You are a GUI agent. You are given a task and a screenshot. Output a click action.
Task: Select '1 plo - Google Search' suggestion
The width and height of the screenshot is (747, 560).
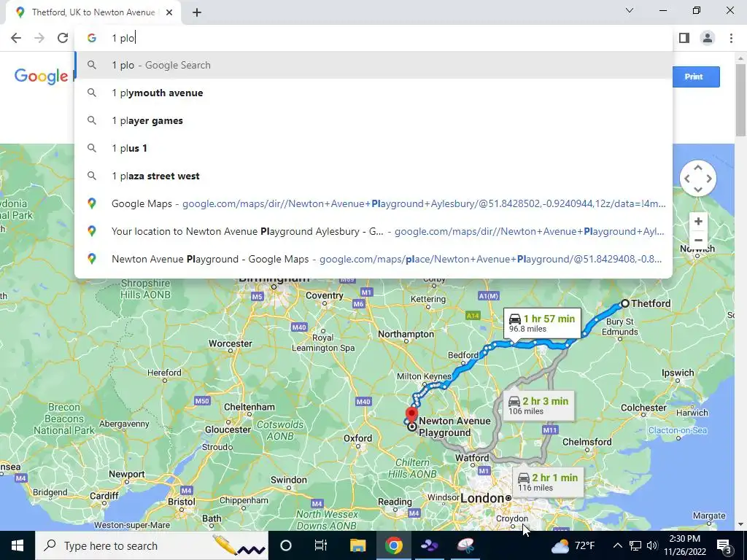pyautogui.click(x=373, y=65)
